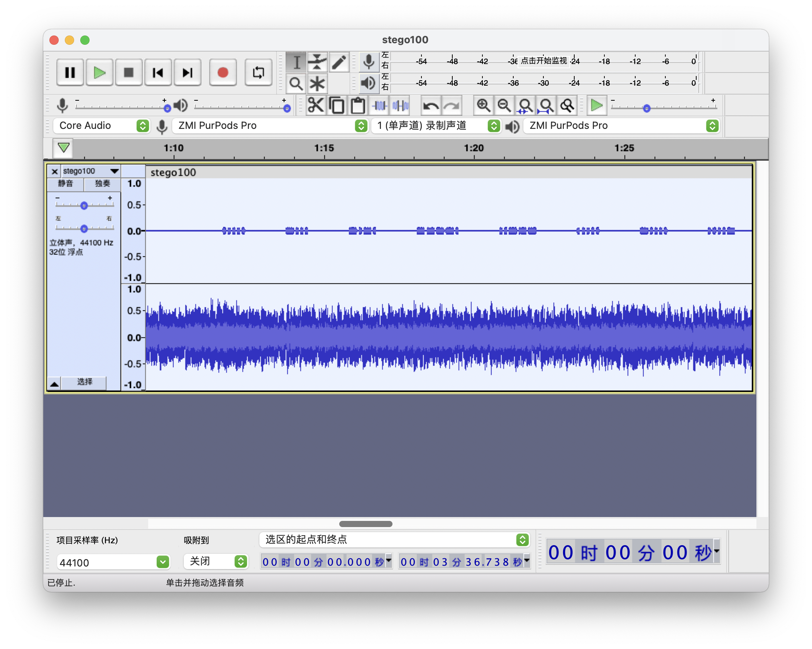
Task: Stop playback with the Stop button
Action: [x=129, y=73]
